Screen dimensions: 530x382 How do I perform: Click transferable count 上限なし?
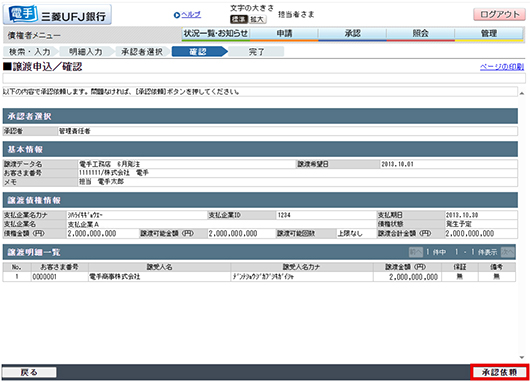(x=350, y=233)
